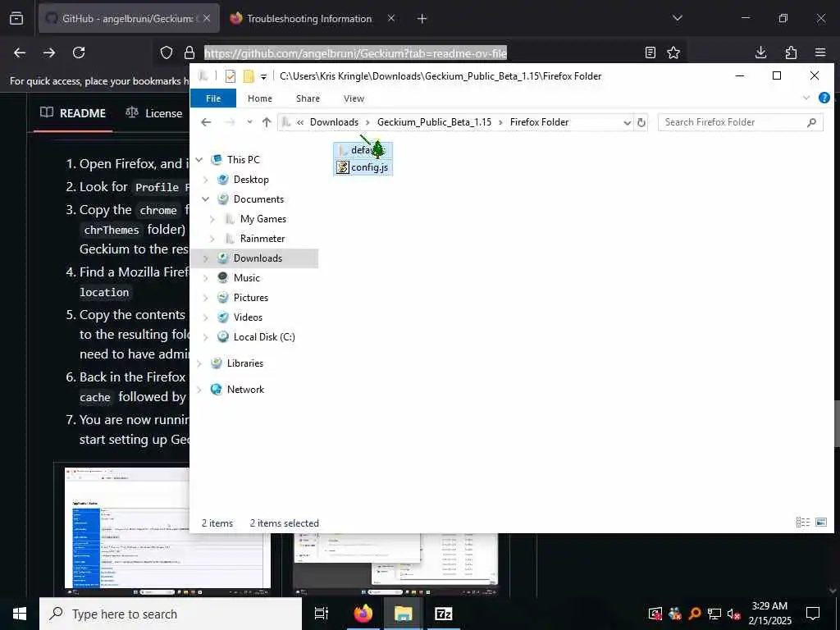
Task: Open Firefox View icon in tab bar
Action: click(16, 18)
